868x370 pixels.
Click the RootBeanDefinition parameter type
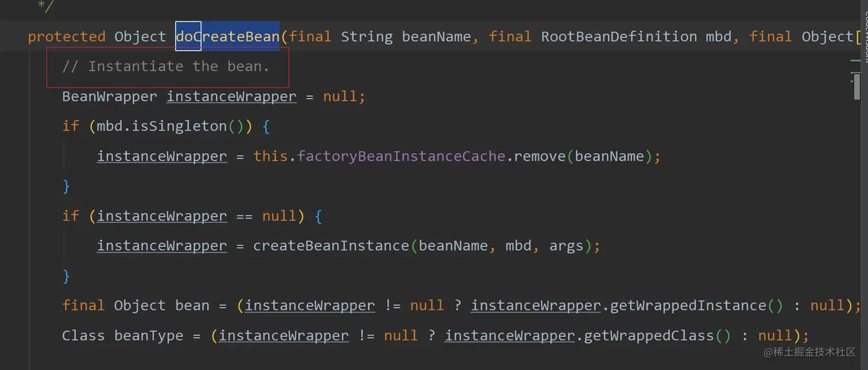coord(619,36)
